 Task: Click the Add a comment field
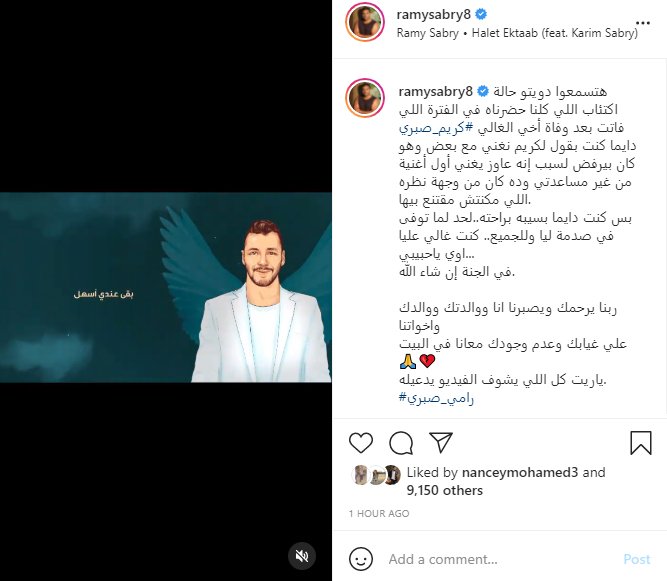(500, 559)
